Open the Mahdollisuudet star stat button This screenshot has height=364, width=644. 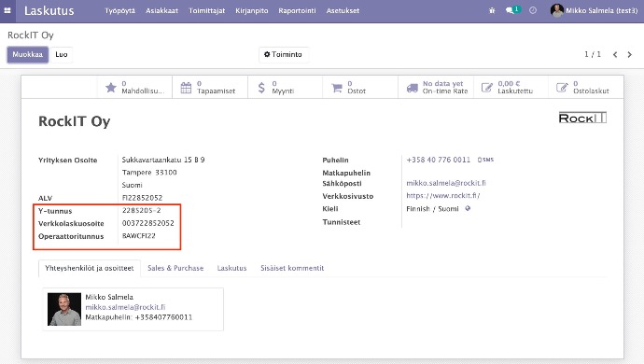pyautogui.click(x=134, y=87)
